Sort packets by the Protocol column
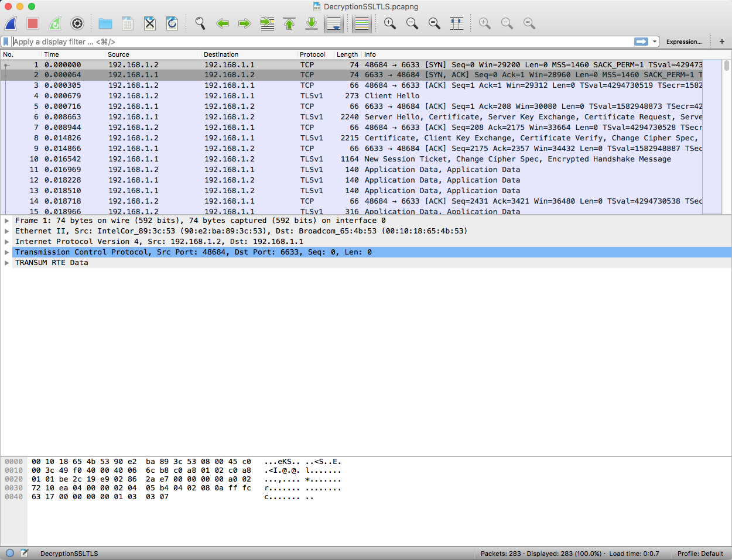This screenshot has width=732, height=560. 313,54
